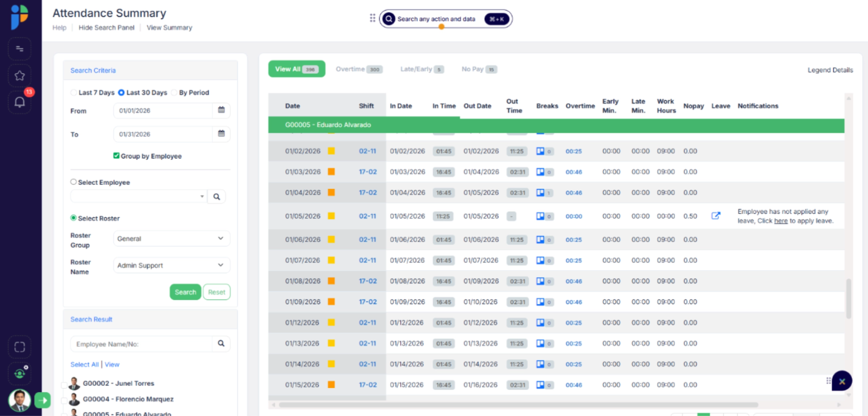This screenshot has height=416, width=868.
Task: Choose the Select Employee radio button
Action: click(x=73, y=182)
